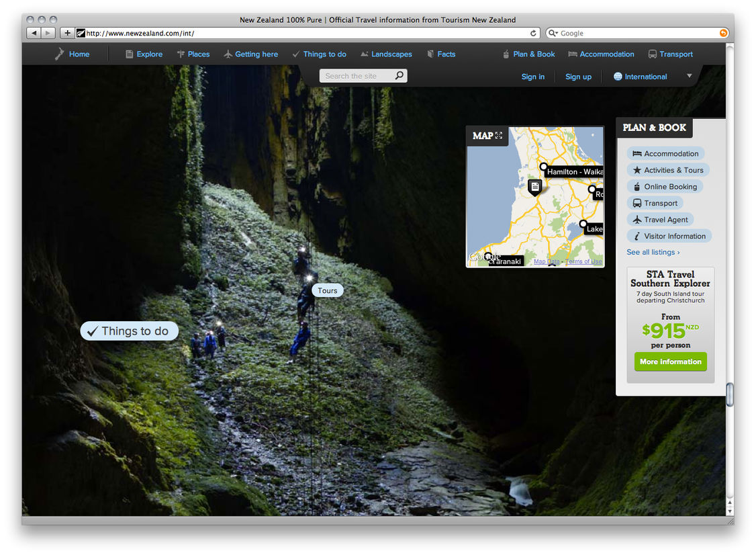The width and height of the screenshot is (756, 555).
Task: Reload the page with browser refresh icon
Action: [534, 33]
